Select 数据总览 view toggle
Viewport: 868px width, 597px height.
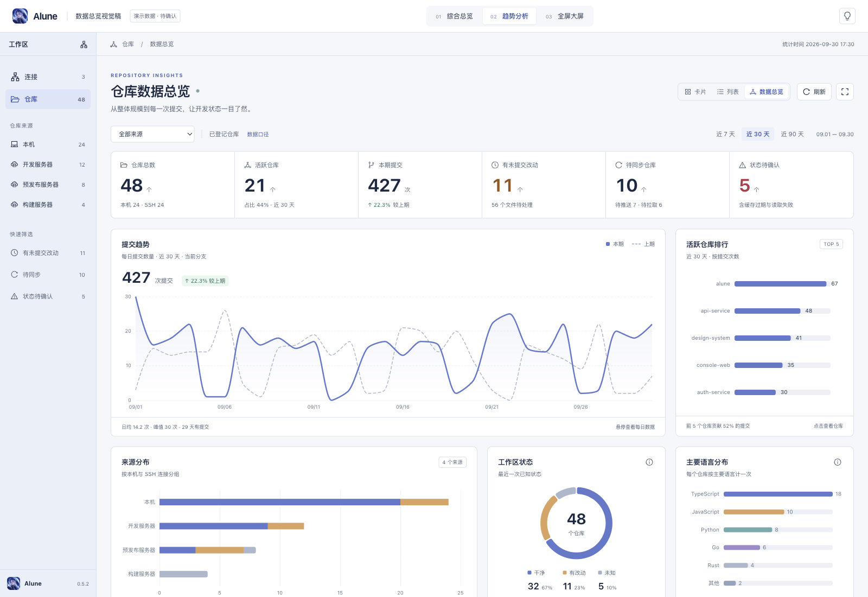[x=767, y=92]
